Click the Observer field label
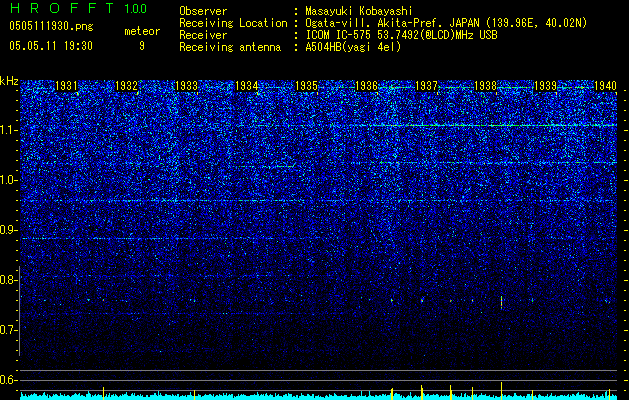 203,11
